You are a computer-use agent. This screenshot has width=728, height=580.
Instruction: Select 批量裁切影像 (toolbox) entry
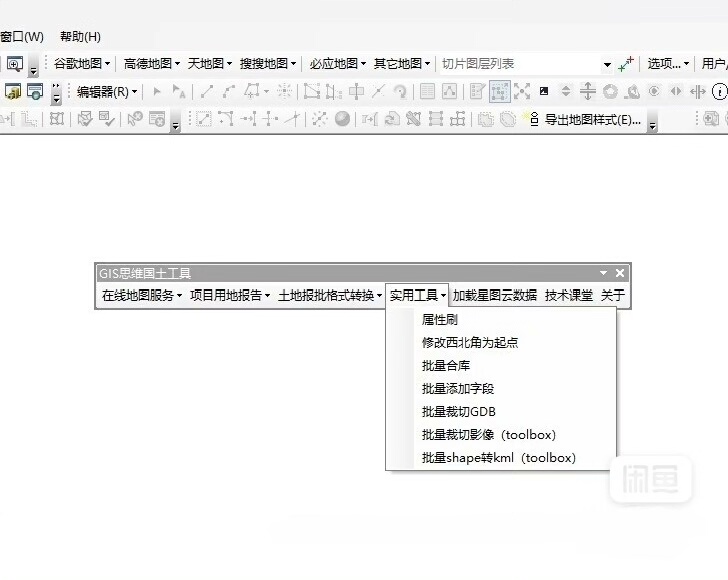pyautogui.click(x=501, y=435)
